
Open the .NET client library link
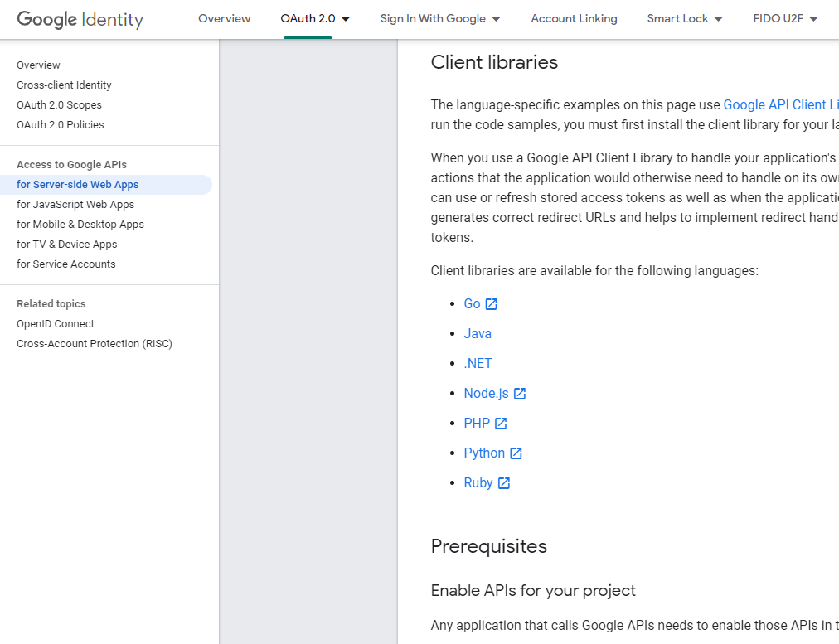[478, 364]
